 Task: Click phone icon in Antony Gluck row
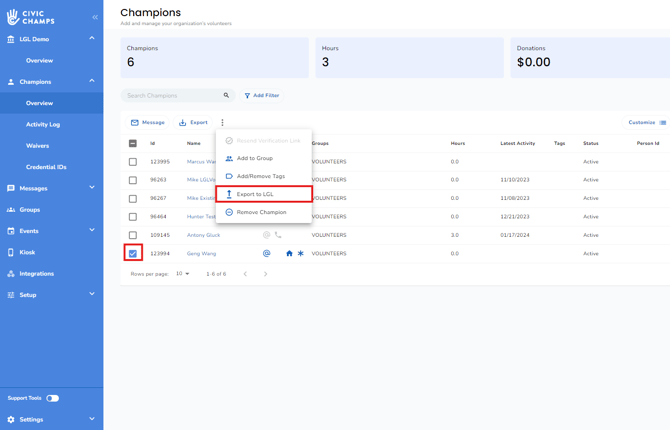[278, 235]
